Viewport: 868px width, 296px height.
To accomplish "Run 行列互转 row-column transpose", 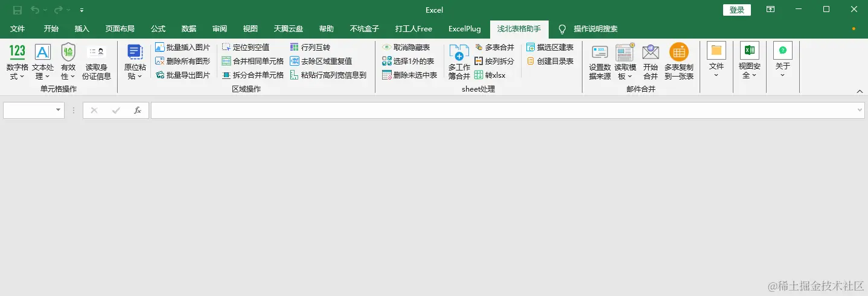I will [310, 47].
